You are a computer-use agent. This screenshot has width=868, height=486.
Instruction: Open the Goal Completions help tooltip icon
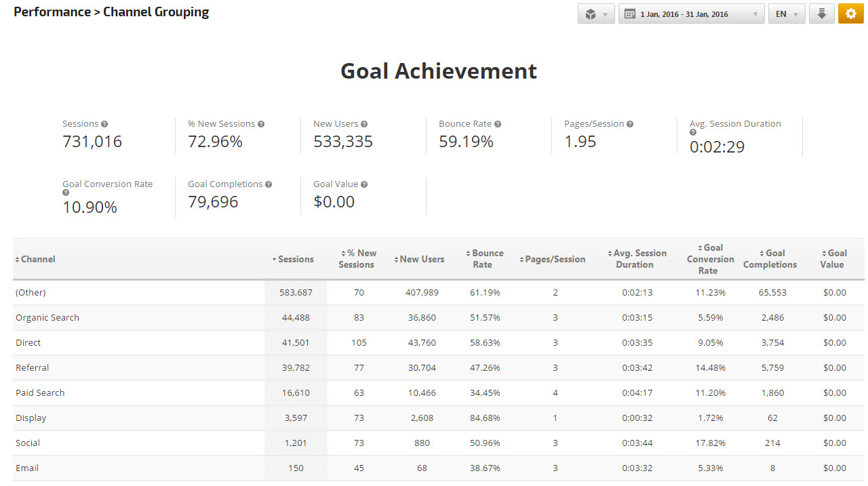[x=269, y=184]
